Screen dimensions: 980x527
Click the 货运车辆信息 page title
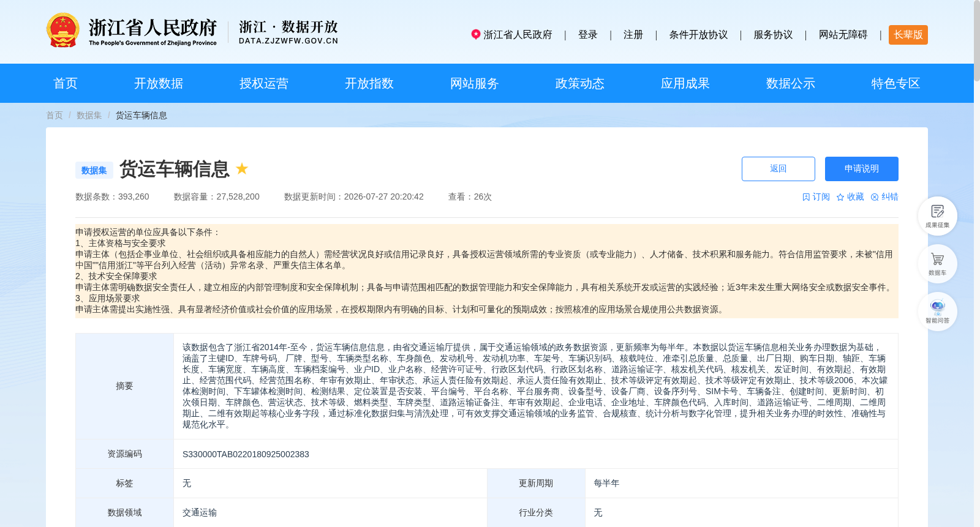tap(175, 169)
